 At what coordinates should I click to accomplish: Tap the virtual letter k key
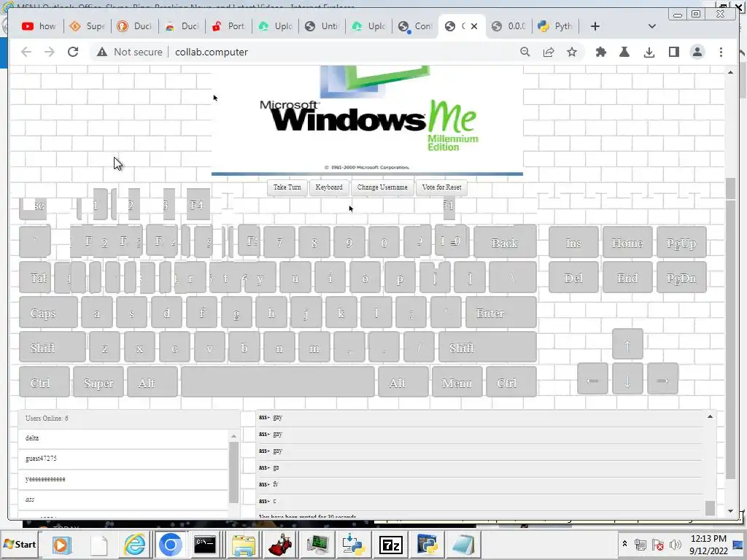point(341,313)
